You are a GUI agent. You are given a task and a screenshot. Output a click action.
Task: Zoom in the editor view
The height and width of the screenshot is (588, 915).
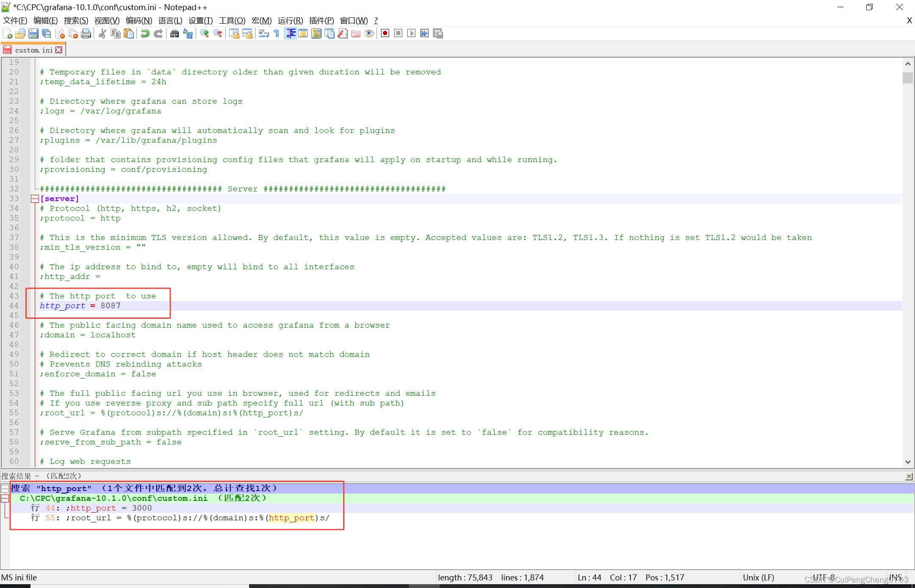click(x=204, y=33)
